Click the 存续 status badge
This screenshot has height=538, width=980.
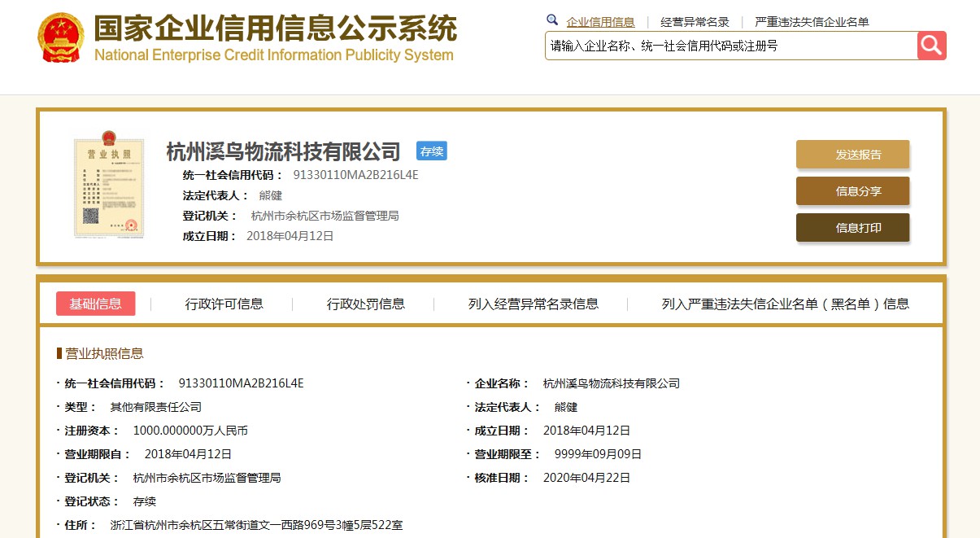click(x=432, y=151)
